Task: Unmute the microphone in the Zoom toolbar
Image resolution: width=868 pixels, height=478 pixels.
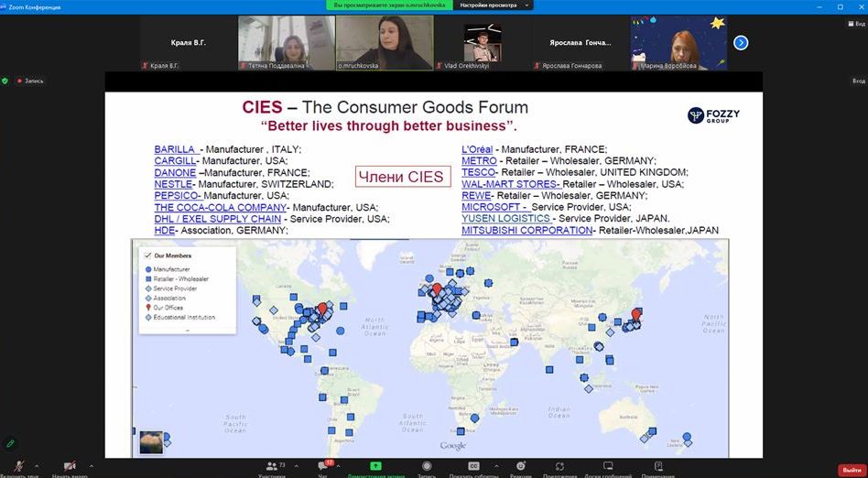Action: pyautogui.click(x=18, y=466)
